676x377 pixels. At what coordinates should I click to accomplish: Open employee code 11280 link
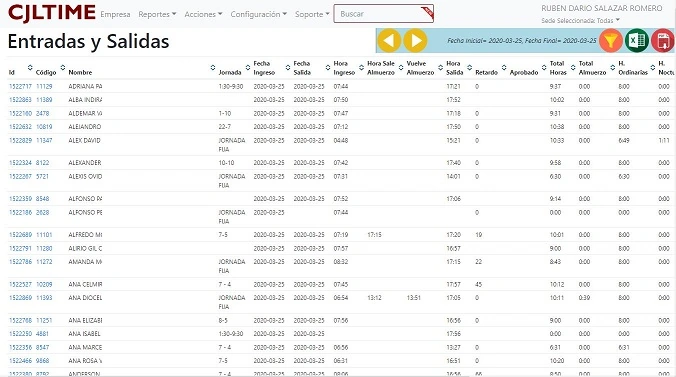44,248
